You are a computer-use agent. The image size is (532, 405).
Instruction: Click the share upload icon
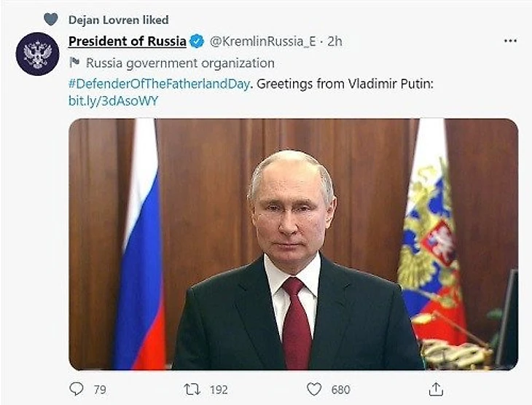pos(435,390)
